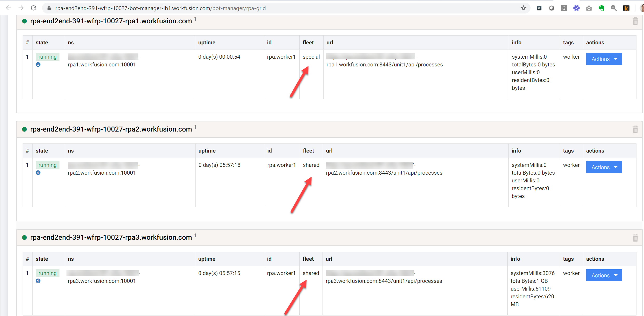Open Actions dropdown for rpa3 worker
Viewport: 644px width, 316px height.
coord(604,276)
